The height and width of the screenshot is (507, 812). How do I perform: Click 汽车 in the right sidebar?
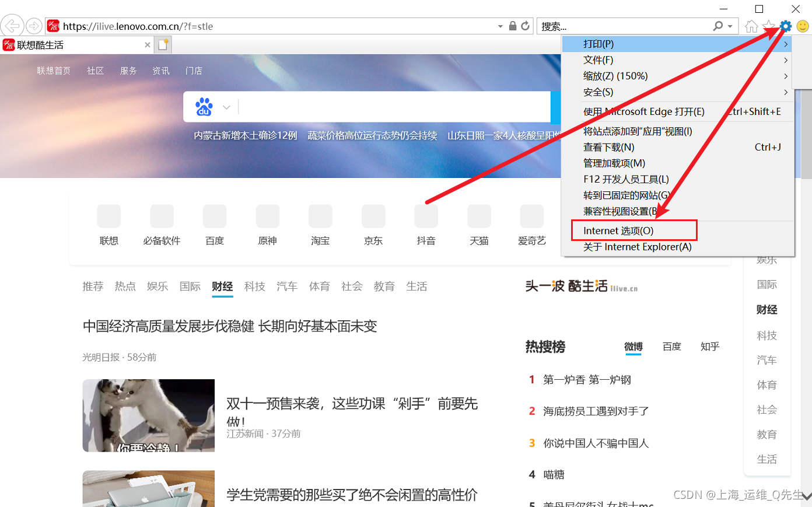tap(767, 360)
